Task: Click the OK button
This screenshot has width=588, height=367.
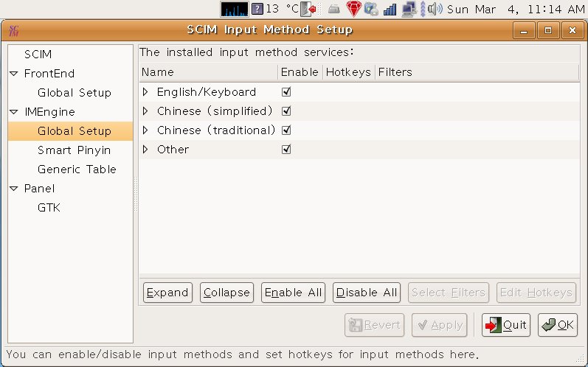Action: pyautogui.click(x=558, y=325)
